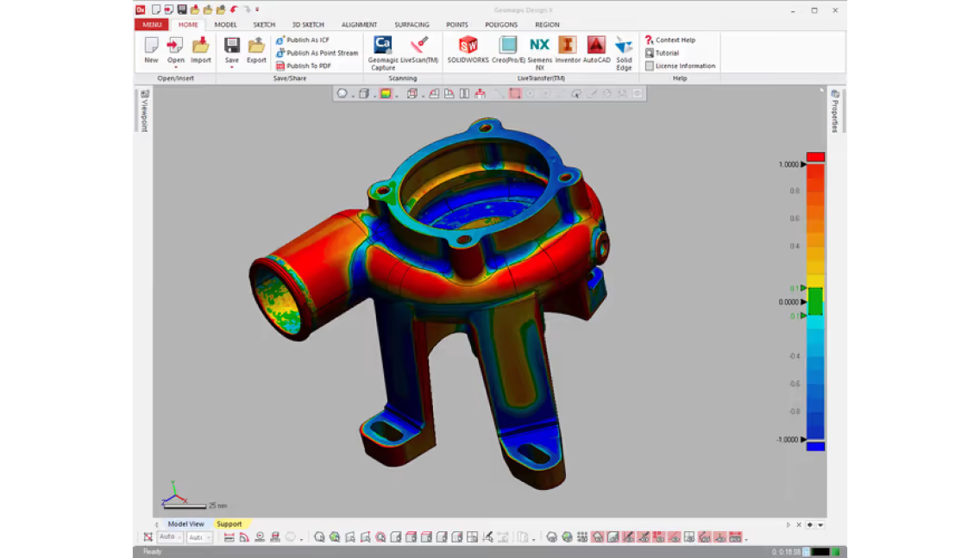Screen dimensions: 980x558
Task: Click the red swatch atop the deviation color scale
Action: tap(815, 157)
